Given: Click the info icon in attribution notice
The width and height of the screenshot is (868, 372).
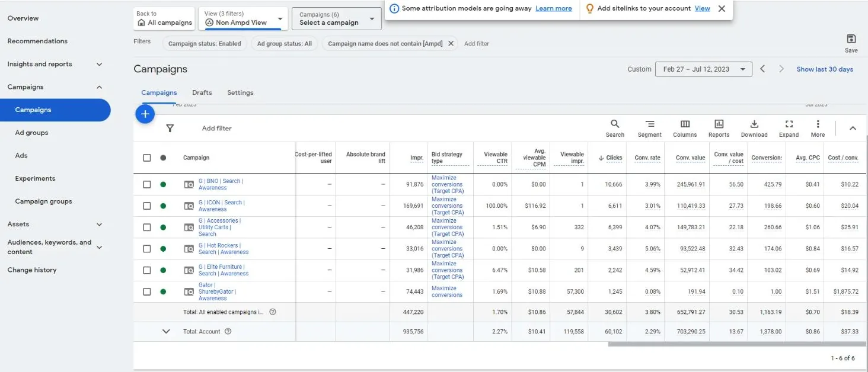Looking at the screenshot, I should pyautogui.click(x=394, y=8).
